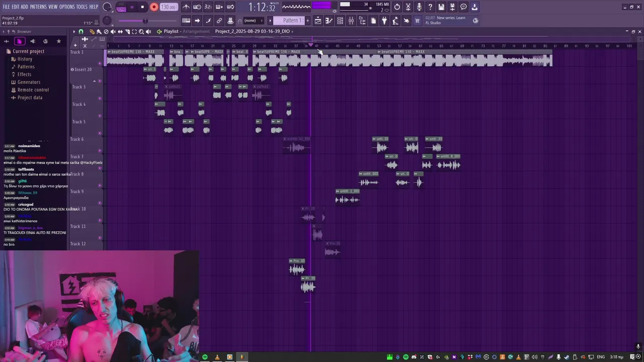Image resolution: width=644 pixels, height=362 pixels.
Task: Select the playlist mute tool
Action: tap(113, 32)
